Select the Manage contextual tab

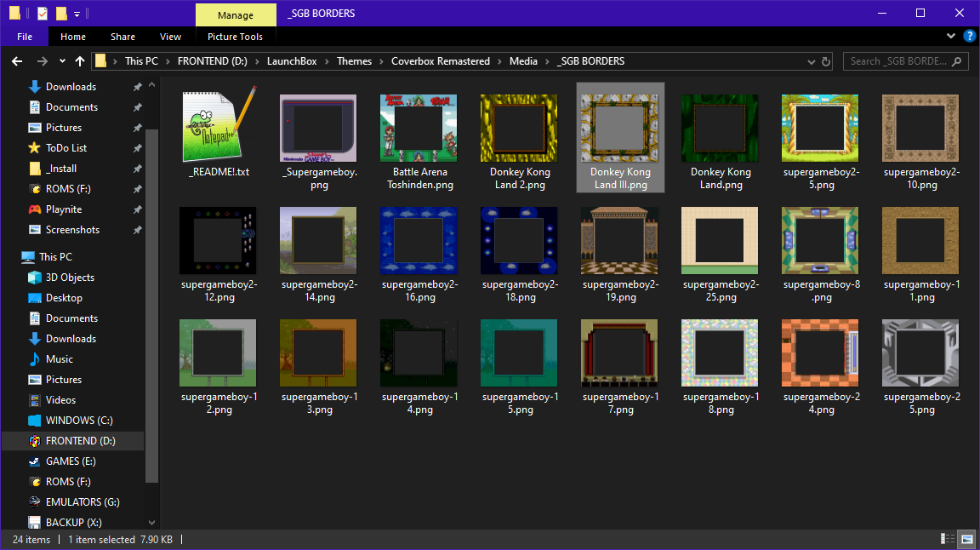tap(236, 15)
